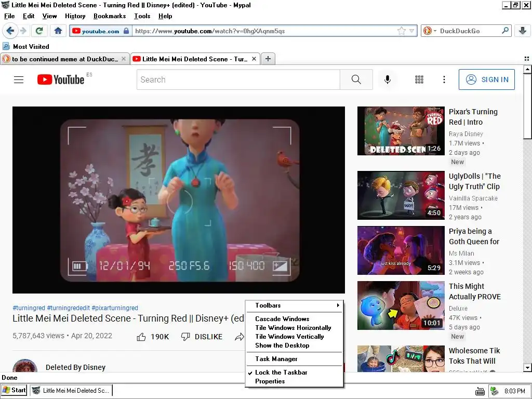Click the page scrollbar down arrow
The width and height of the screenshot is (532, 399).
pyautogui.click(x=527, y=367)
